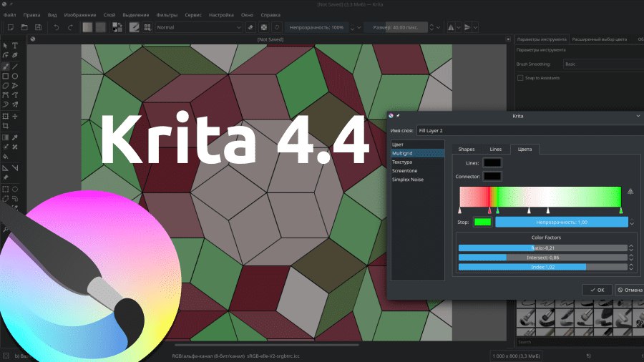This screenshot has width=644, height=362.
Task: Open the Слой menu
Action: [109, 15]
